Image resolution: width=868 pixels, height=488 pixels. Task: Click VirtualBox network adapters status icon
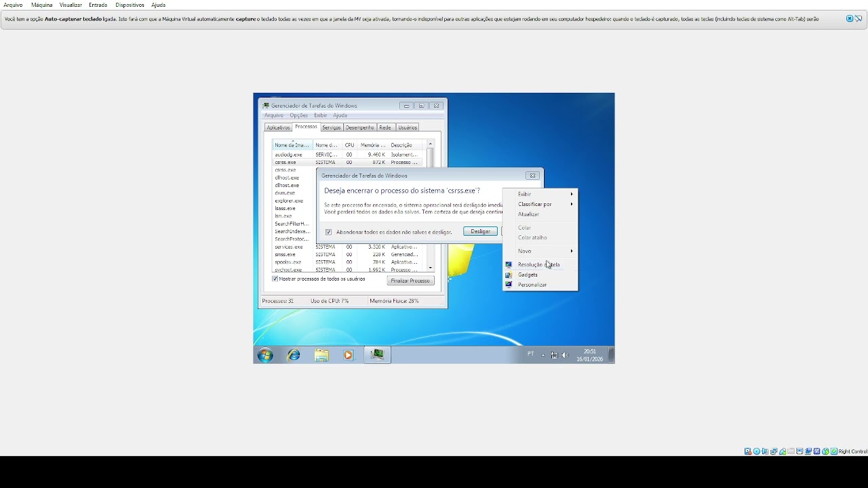click(774, 451)
